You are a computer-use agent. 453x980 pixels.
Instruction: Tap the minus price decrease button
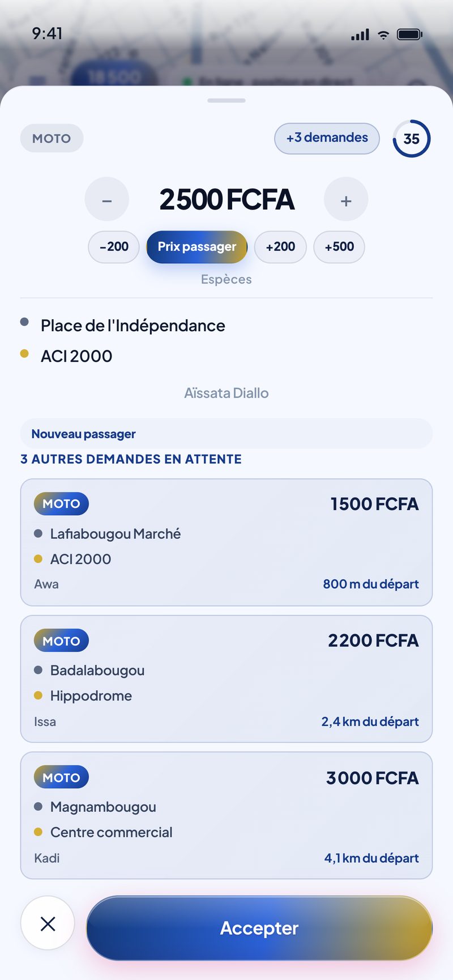coord(107,199)
